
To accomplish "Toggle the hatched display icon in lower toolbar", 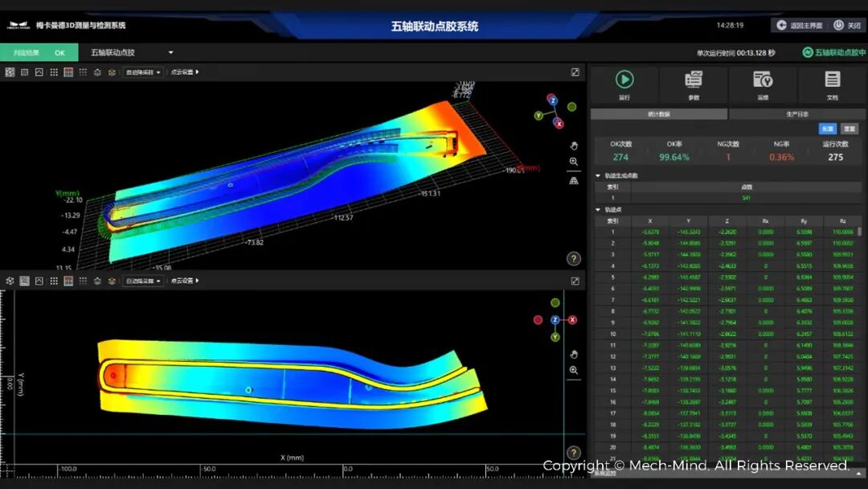I will pyautogui.click(x=24, y=281).
